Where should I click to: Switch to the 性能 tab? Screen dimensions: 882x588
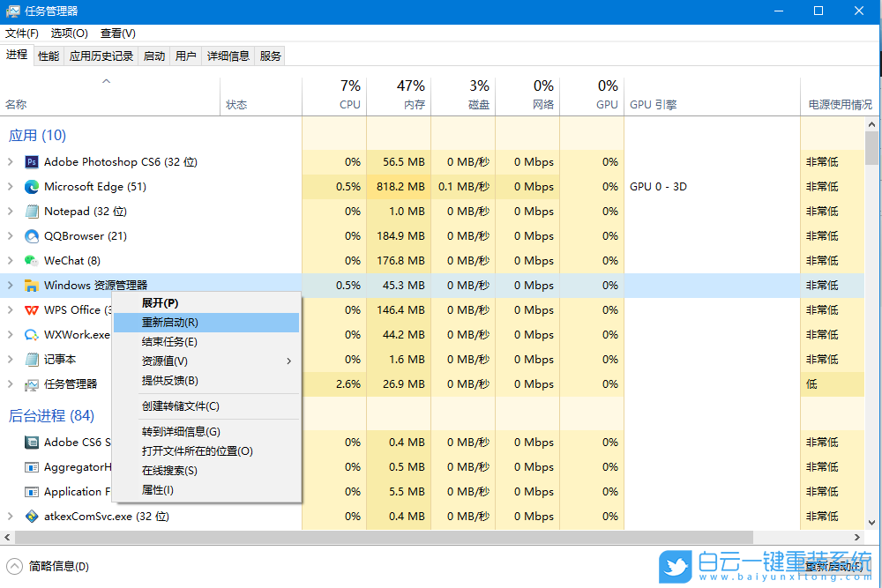(x=48, y=55)
